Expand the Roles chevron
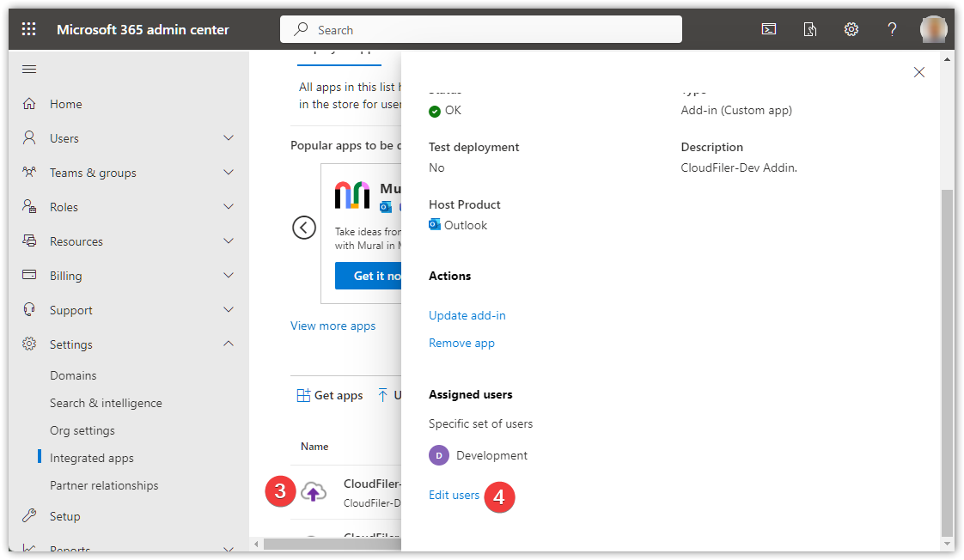The width and height of the screenshot is (964, 560). click(x=228, y=206)
